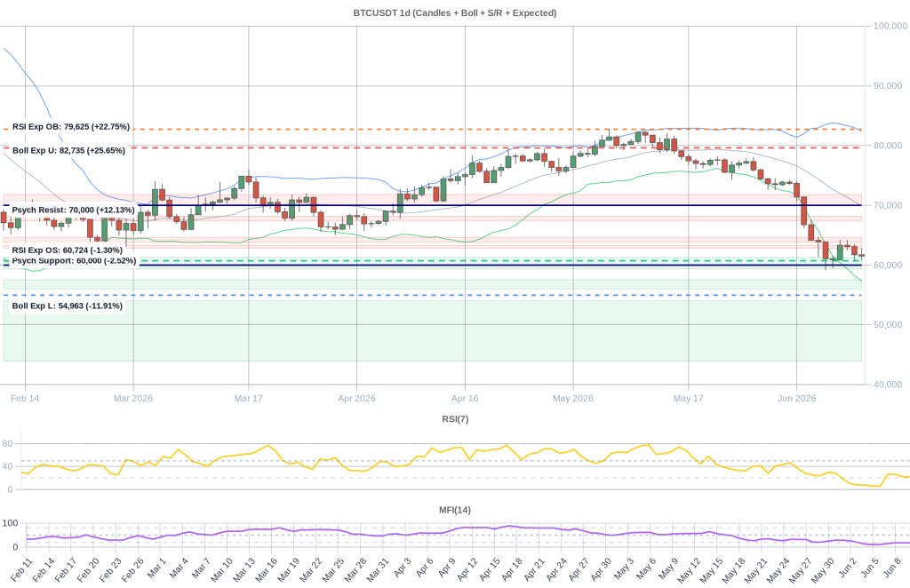910x588 pixels.
Task: Click the Mar 1 bottom axis tick
Action: click(x=156, y=567)
